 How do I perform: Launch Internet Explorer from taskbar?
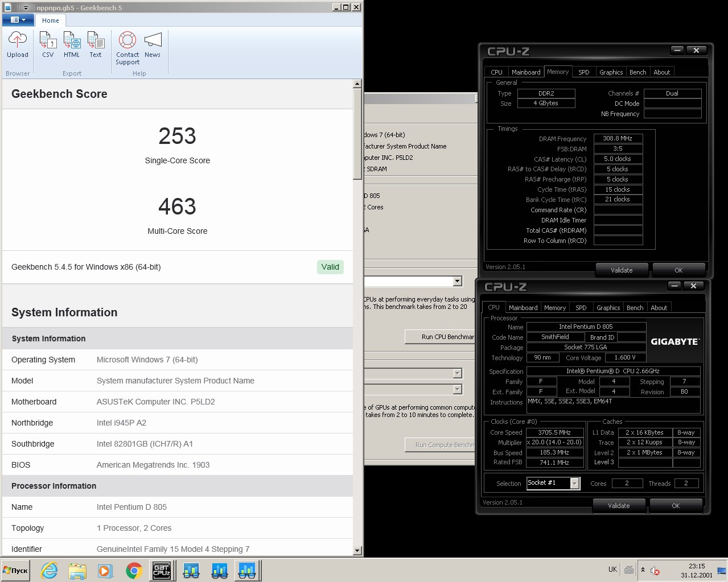point(50,570)
